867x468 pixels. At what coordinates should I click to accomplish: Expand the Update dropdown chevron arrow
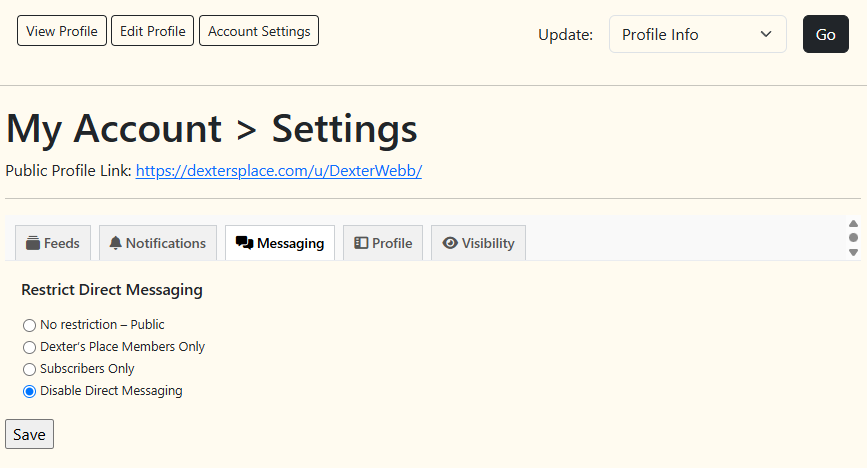click(766, 34)
